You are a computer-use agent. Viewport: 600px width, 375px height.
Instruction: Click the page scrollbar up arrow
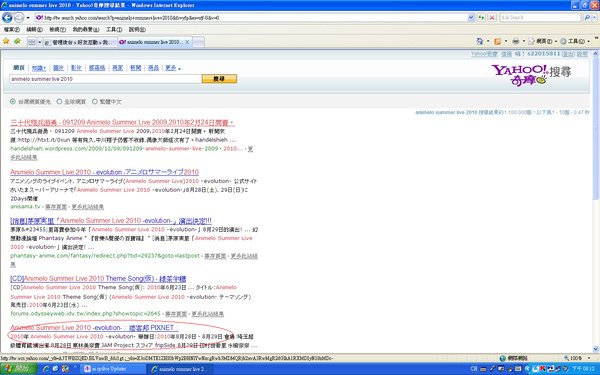pyautogui.click(x=595, y=54)
